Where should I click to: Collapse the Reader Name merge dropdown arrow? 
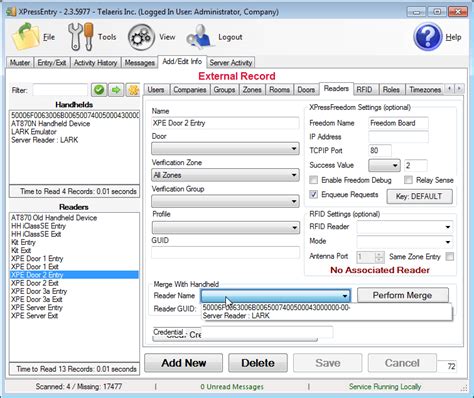coord(345,296)
